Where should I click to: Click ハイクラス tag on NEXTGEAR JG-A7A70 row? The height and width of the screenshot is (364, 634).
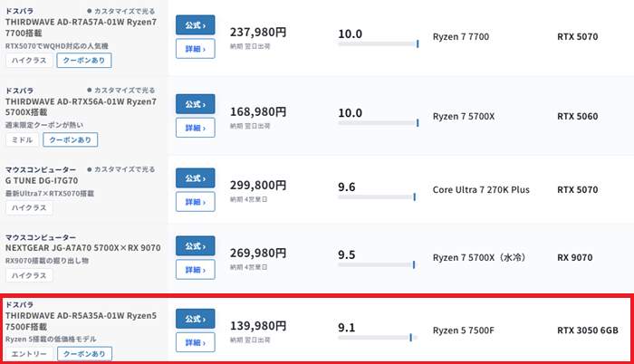pyautogui.click(x=29, y=276)
